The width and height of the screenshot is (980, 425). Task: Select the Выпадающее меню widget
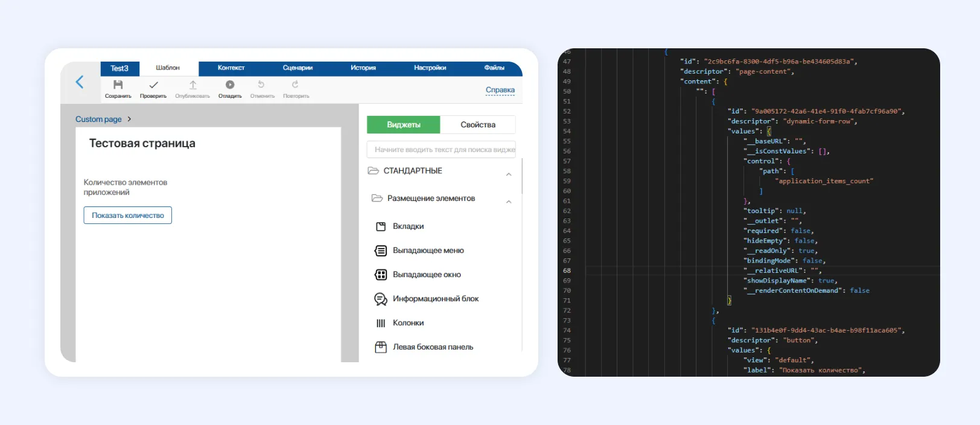tap(428, 251)
